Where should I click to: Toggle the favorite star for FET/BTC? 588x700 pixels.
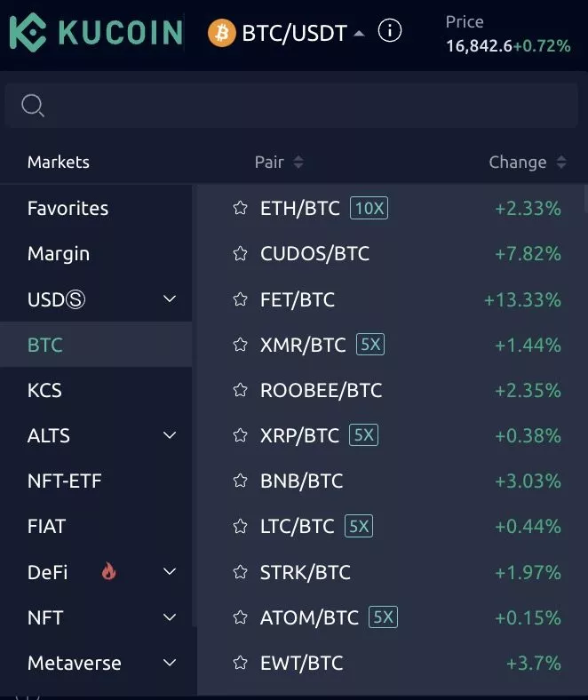click(240, 299)
